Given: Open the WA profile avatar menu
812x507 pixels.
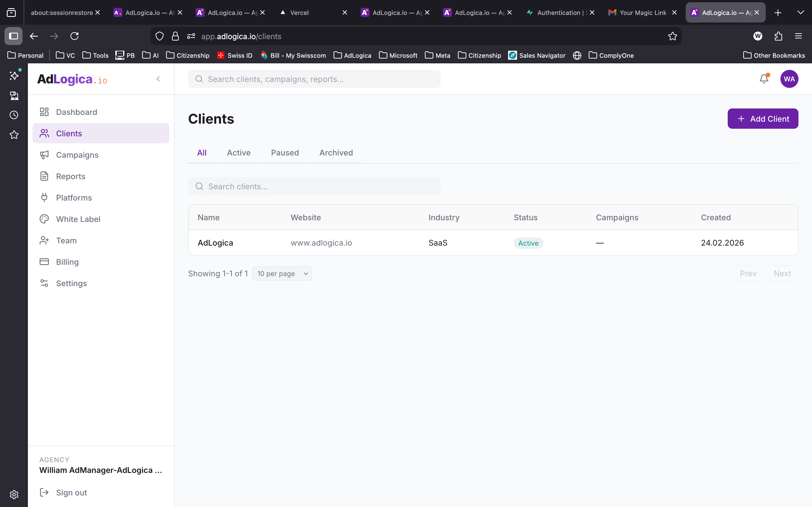Looking at the screenshot, I should (x=789, y=79).
